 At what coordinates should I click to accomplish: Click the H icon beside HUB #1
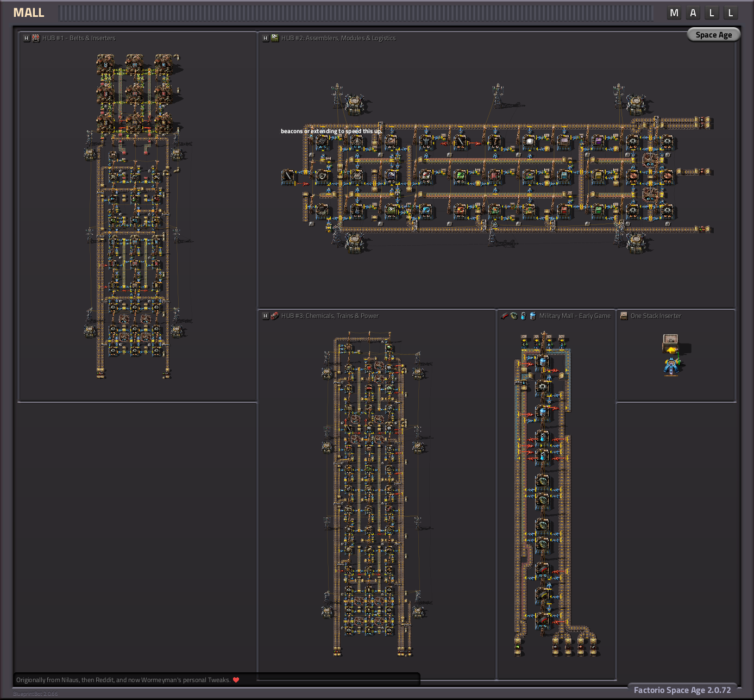pos(26,39)
